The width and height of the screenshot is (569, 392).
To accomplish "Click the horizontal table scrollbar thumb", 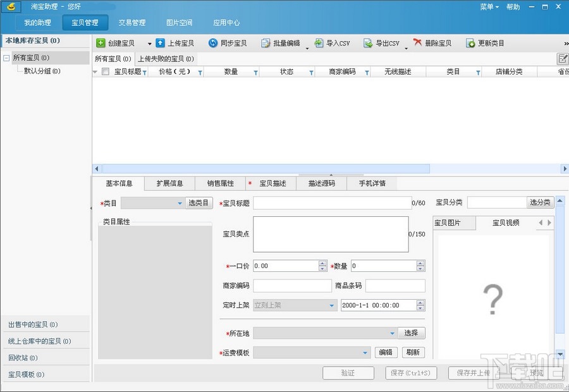I will (x=266, y=169).
